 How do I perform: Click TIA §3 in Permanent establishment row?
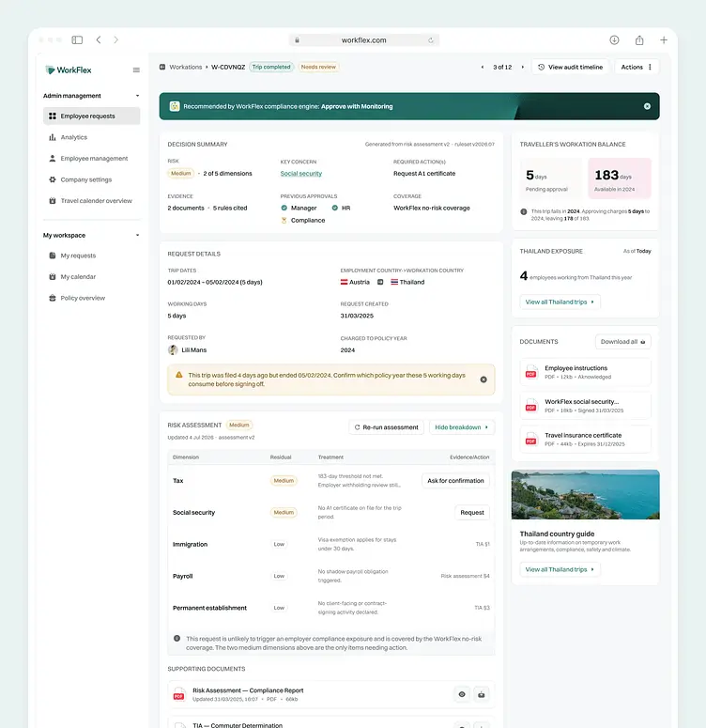[482, 608]
